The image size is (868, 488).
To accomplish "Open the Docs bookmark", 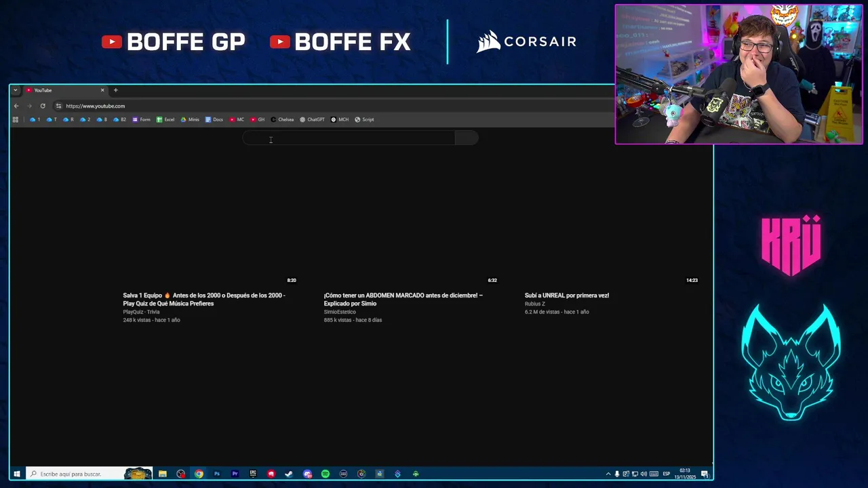I will [x=214, y=119].
